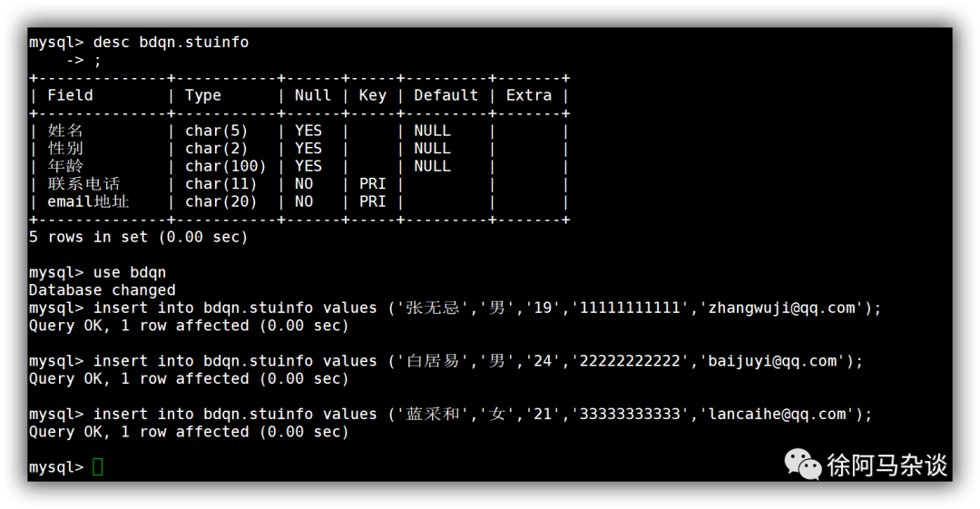The height and width of the screenshot is (509, 980).
Task: Click the email地址 field name
Action: (x=88, y=201)
